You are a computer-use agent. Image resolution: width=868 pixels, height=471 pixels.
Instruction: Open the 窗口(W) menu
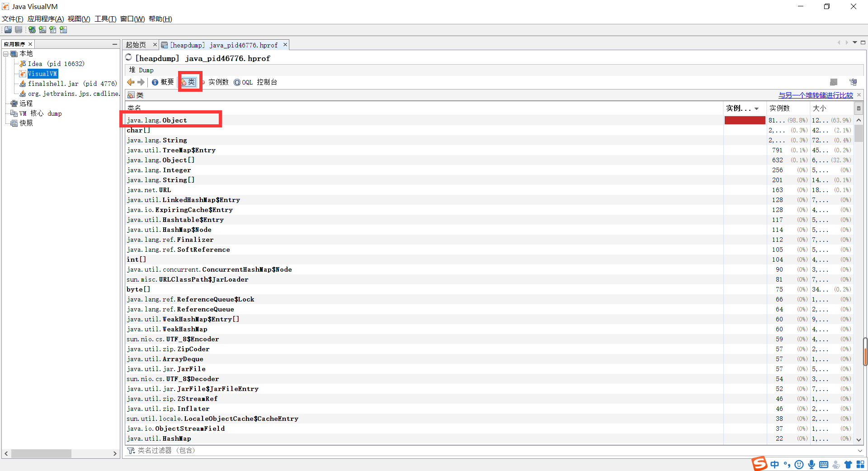coord(132,19)
